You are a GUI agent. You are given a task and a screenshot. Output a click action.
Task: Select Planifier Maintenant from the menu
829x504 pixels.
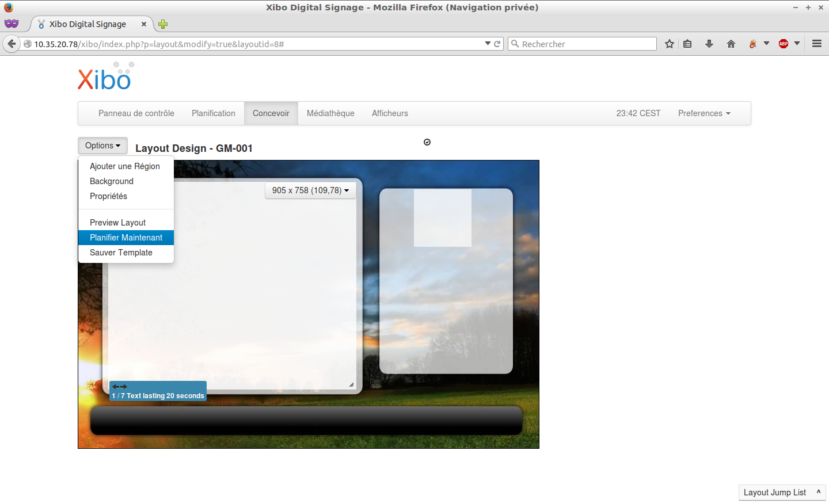click(126, 238)
